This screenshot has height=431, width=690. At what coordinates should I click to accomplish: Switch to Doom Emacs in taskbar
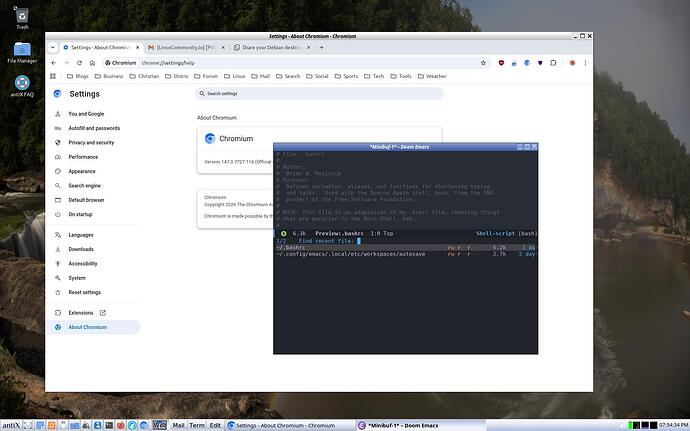[x=421, y=425]
